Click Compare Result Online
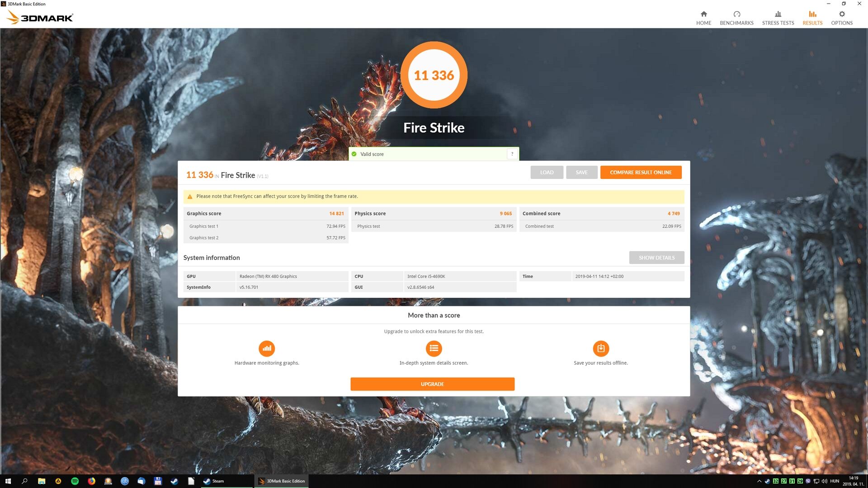868x488 pixels. tap(641, 172)
